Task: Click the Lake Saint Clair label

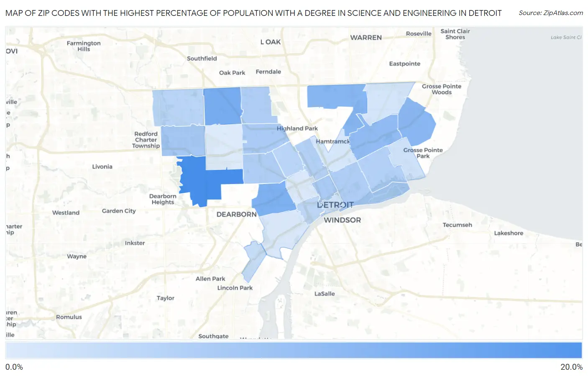Action: (566, 37)
